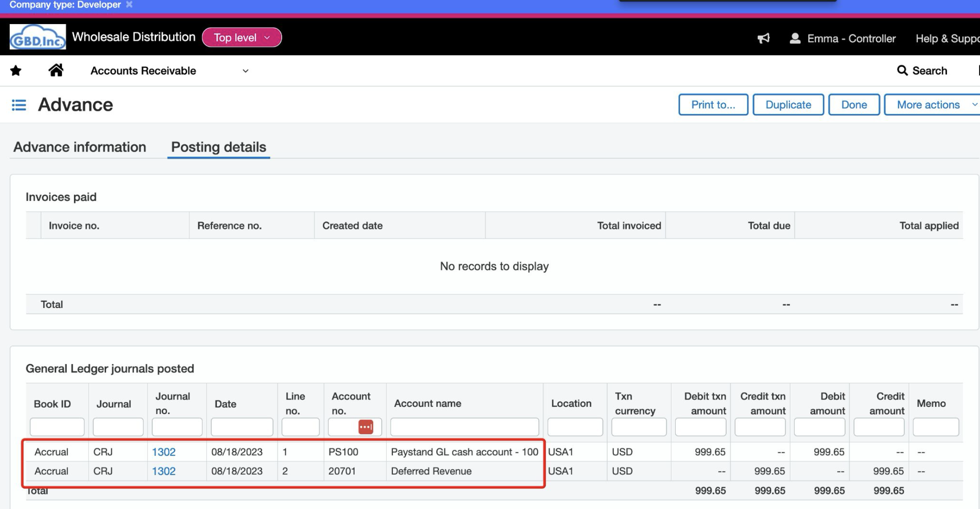Screen dimensions: 980x509
Task: Click the GBD Inc. company logo
Action: (x=38, y=37)
